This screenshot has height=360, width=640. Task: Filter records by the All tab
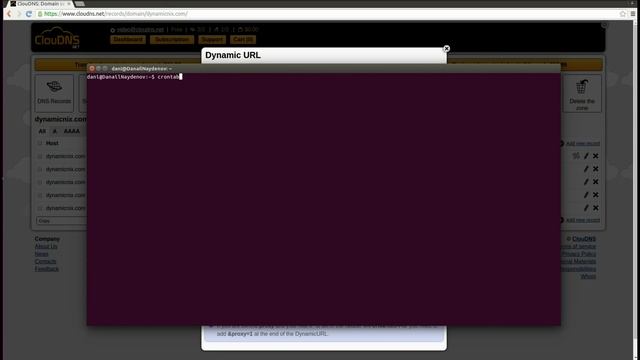click(x=42, y=131)
